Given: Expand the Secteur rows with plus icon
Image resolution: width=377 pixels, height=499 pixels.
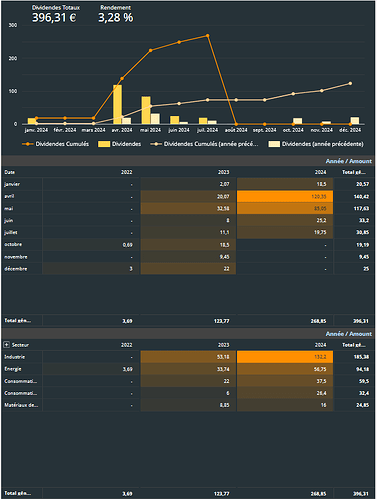Looking at the screenshot, I should click(6, 344).
